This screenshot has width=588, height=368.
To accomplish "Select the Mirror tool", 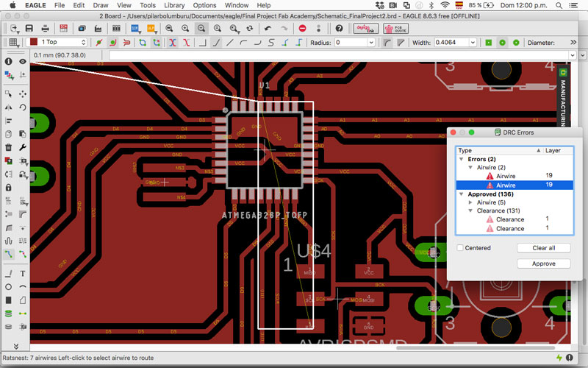I will click(x=8, y=107).
